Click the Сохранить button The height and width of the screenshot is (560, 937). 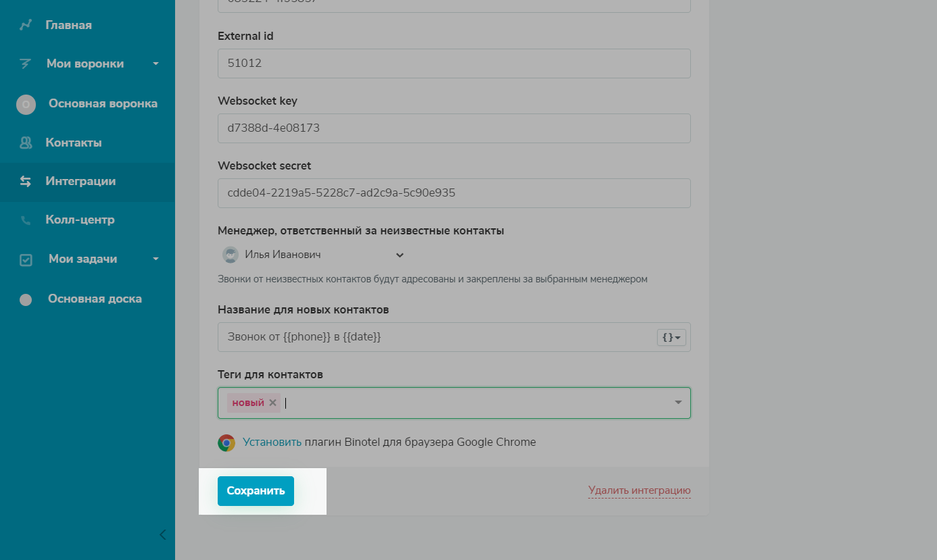click(256, 491)
